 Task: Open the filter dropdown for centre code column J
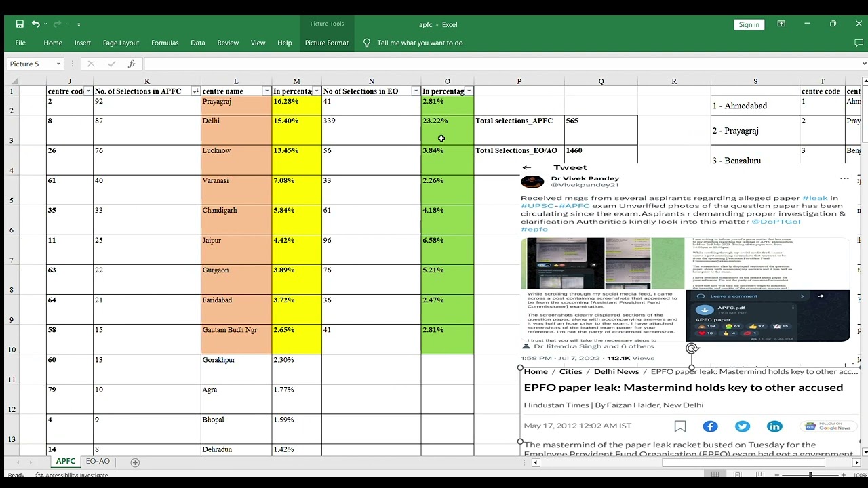point(88,91)
